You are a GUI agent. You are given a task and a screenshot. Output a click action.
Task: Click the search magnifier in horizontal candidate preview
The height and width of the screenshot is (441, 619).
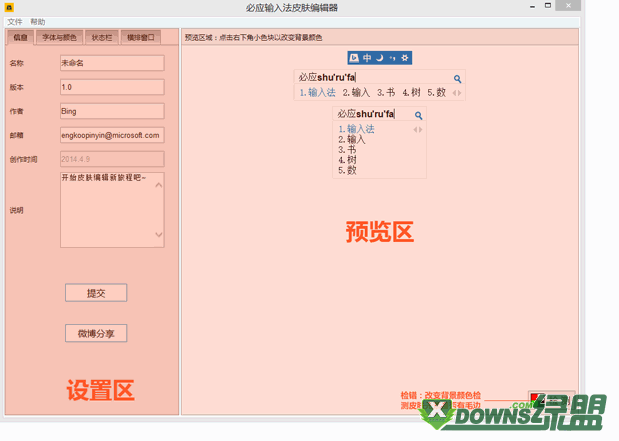click(x=458, y=79)
